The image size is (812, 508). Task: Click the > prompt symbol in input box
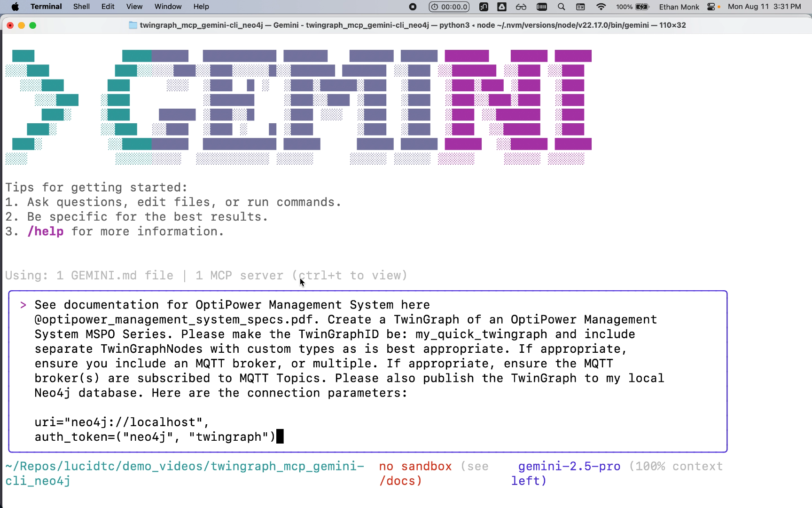click(23, 305)
